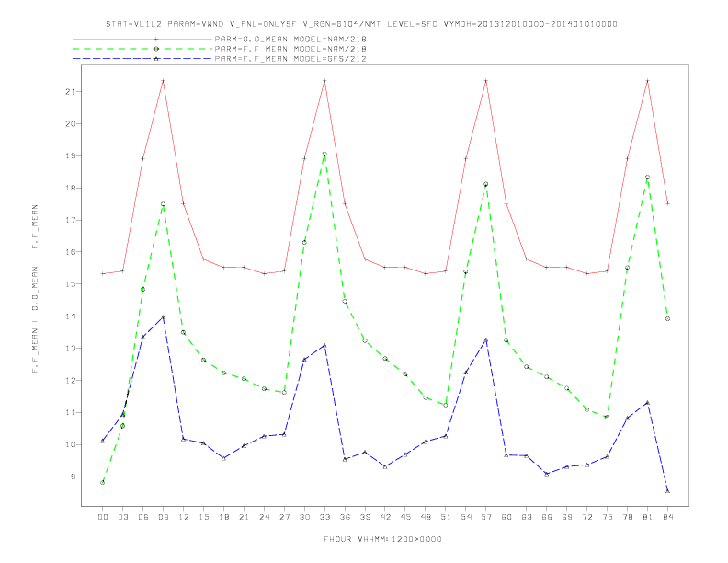728x563 pixels.
Task: Click x-axis tick label 03
Action: [122, 517]
